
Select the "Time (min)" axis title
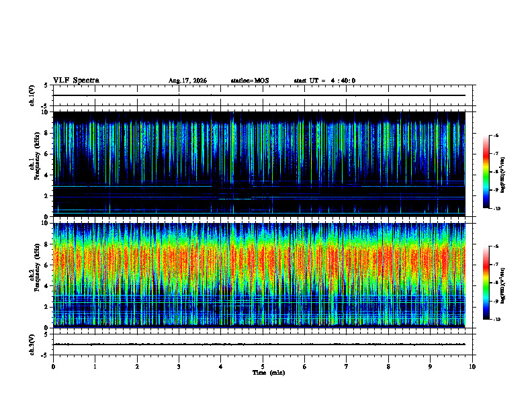[269, 373]
